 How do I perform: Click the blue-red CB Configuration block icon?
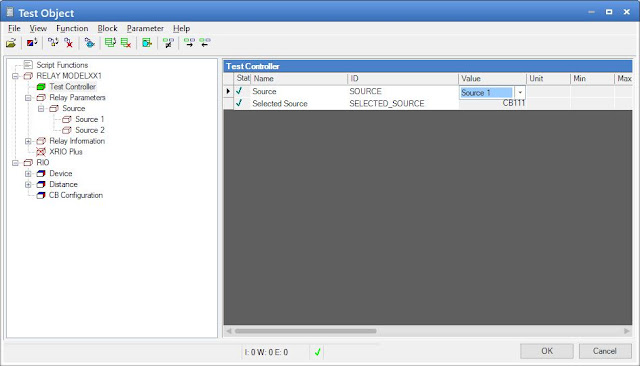click(x=41, y=195)
